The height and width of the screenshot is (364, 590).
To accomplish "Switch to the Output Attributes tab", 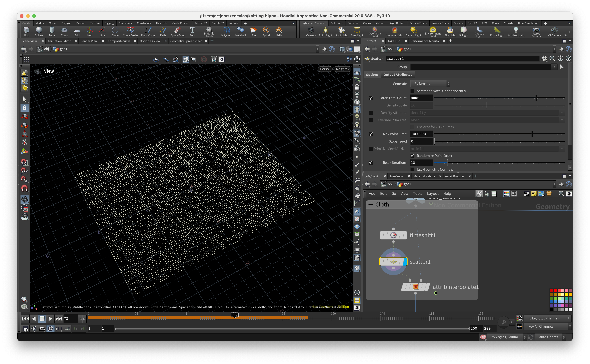I will tap(398, 75).
